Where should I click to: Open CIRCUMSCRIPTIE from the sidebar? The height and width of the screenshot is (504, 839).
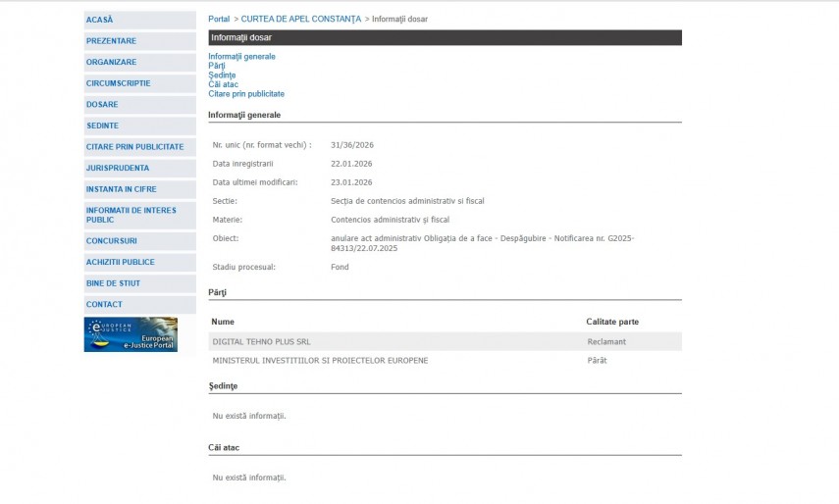pos(118,83)
